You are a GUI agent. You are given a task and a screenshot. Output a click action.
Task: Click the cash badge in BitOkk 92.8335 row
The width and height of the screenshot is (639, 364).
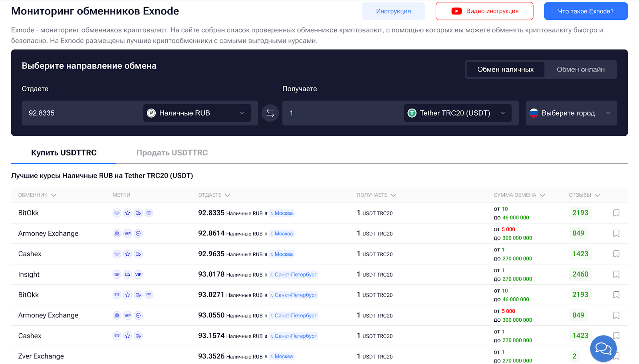tap(149, 213)
